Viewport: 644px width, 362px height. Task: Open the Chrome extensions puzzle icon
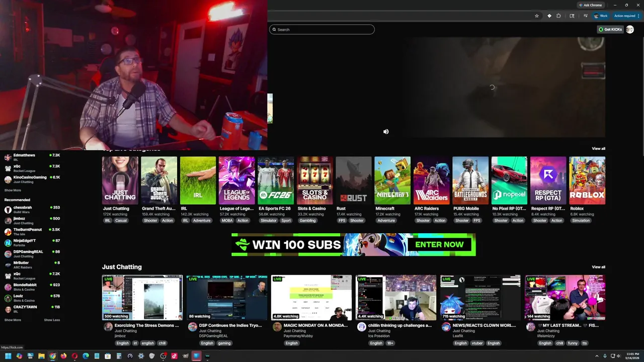558,16
